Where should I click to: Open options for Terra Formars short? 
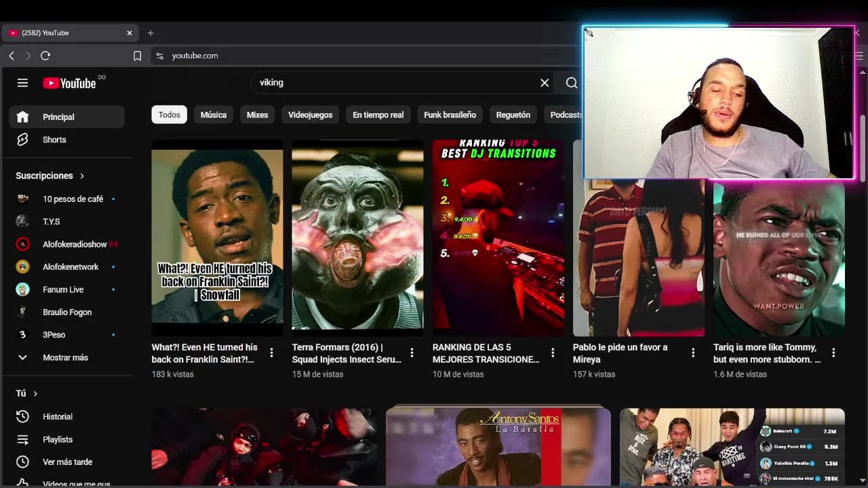pyautogui.click(x=412, y=352)
